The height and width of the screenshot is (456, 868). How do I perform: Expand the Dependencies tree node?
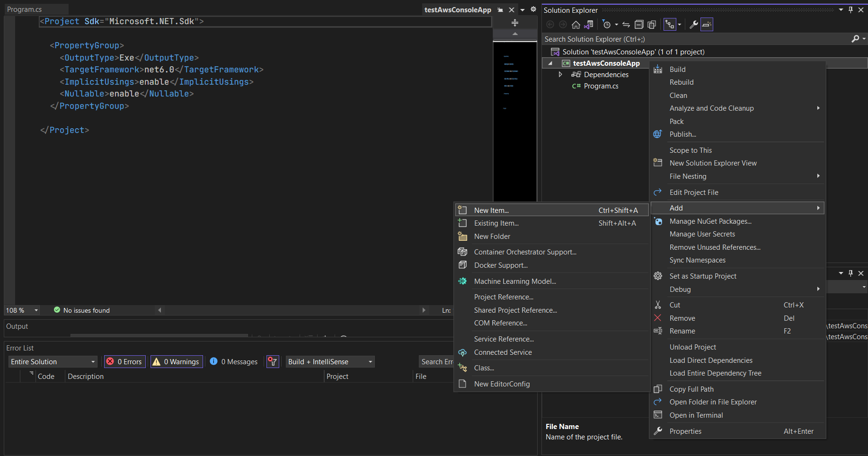(x=560, y=75)
